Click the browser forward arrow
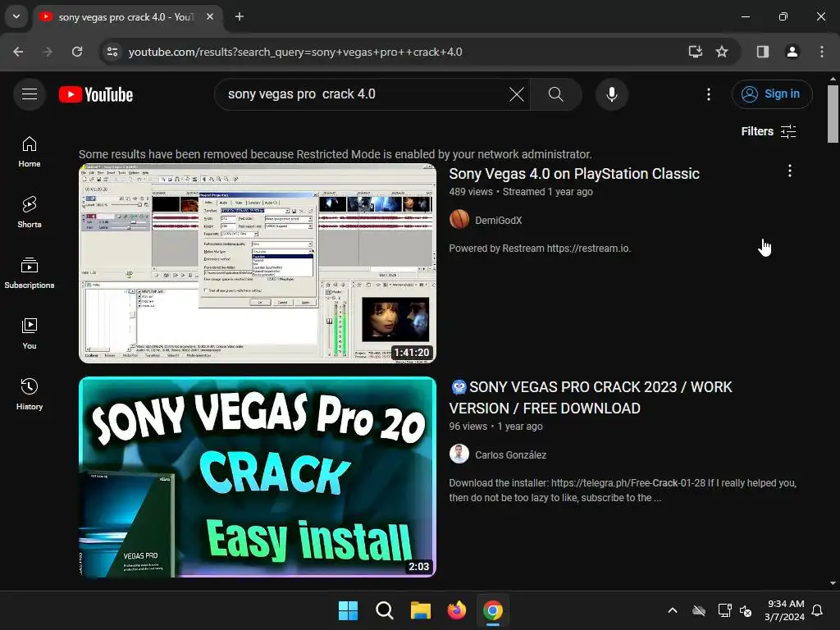 pos(48,52)
